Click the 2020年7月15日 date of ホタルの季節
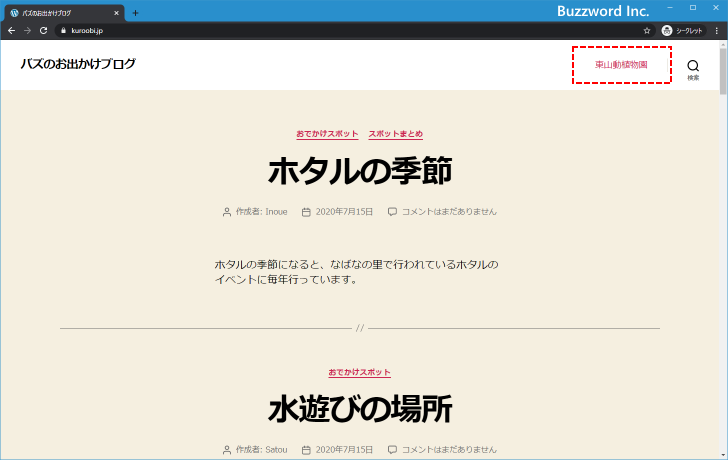 [344, 212]
